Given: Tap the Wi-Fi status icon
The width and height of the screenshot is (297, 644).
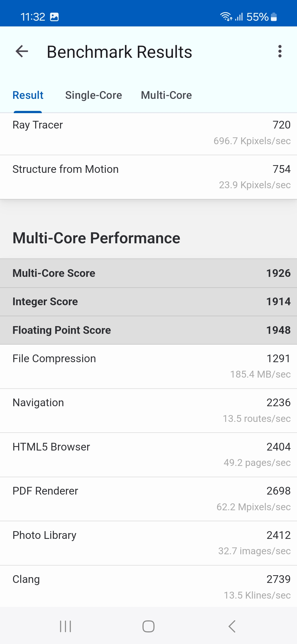Looking at the screenshot, I should point(226,17).
